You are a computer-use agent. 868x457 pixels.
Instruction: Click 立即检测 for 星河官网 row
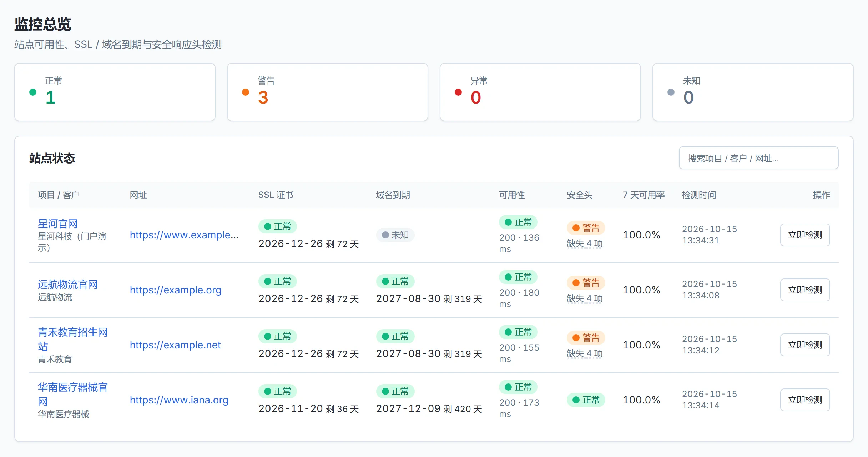805,235
